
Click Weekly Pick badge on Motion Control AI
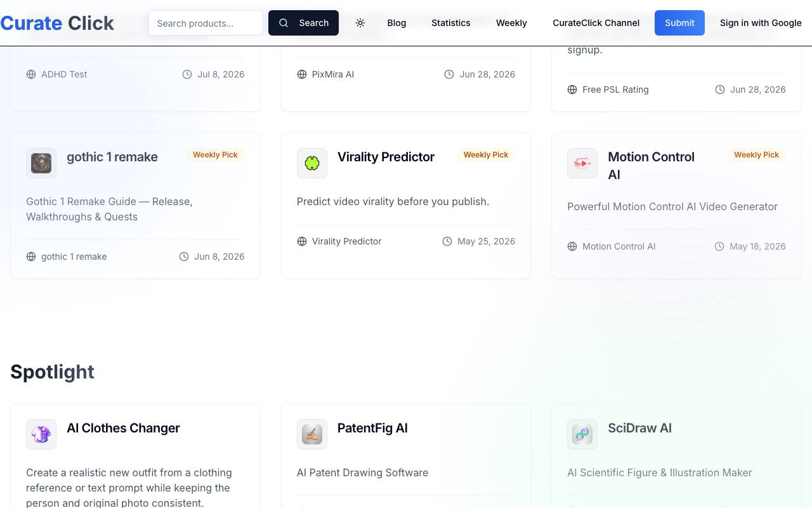tap(756, 155)
